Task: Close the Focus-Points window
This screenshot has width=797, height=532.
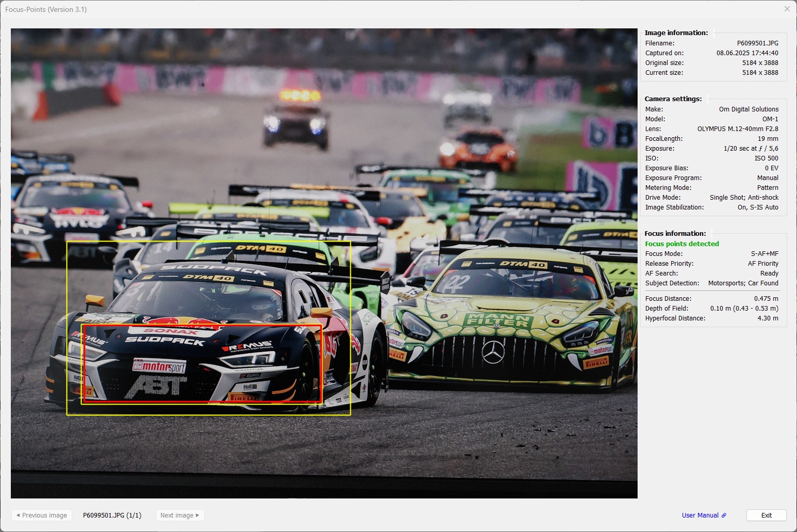Action: pos(787,9)
